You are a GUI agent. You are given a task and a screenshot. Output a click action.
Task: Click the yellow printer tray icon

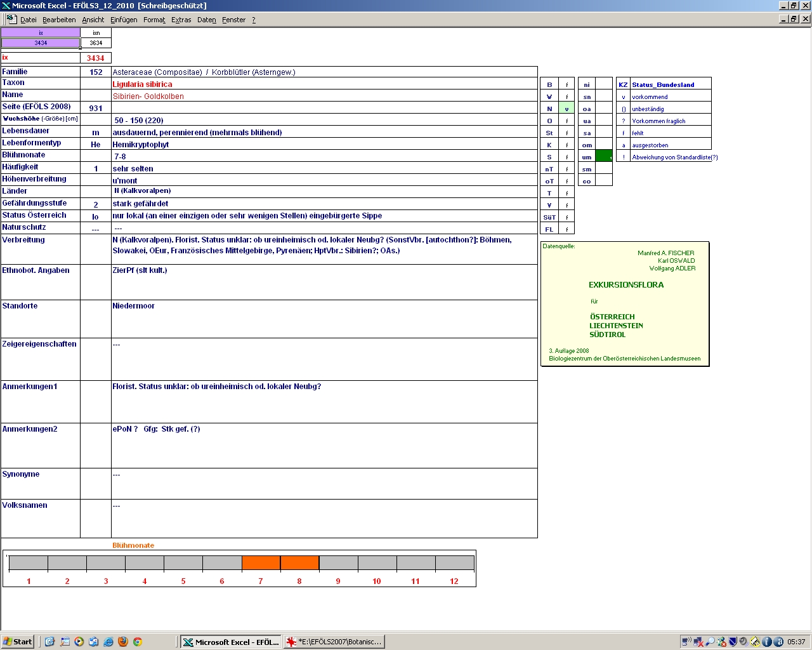coord(755,642)
